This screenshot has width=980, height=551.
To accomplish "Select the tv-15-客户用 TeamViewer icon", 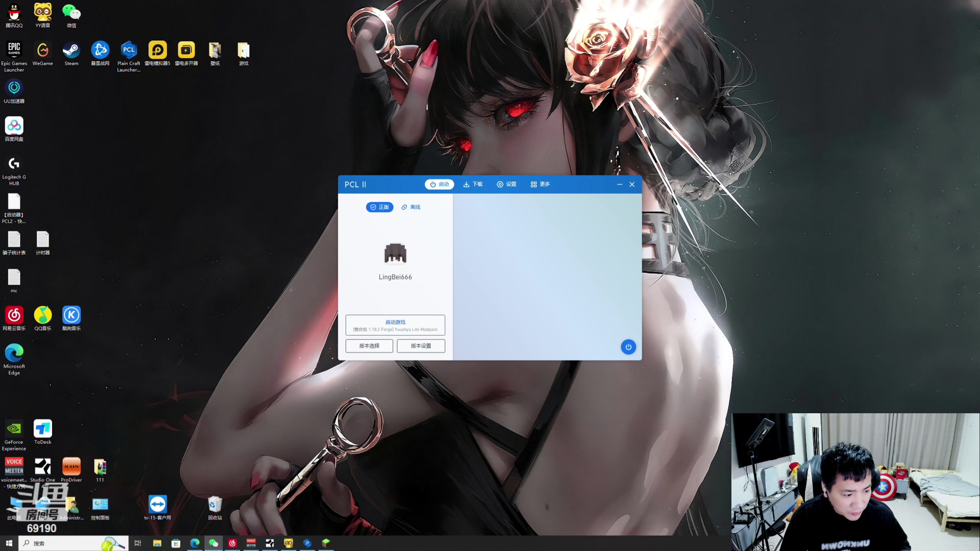I will point(158,508).
